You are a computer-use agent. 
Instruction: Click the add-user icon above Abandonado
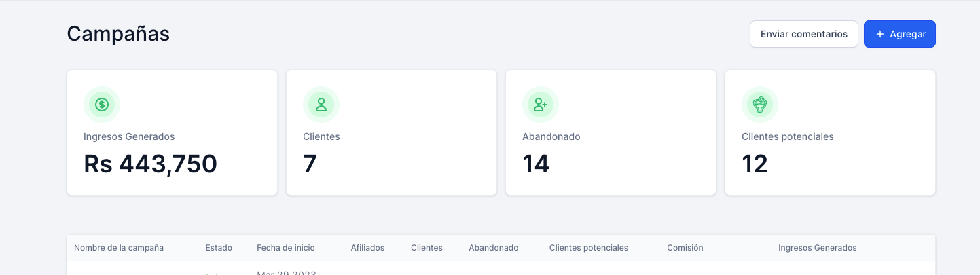click(x=541, y=105)
